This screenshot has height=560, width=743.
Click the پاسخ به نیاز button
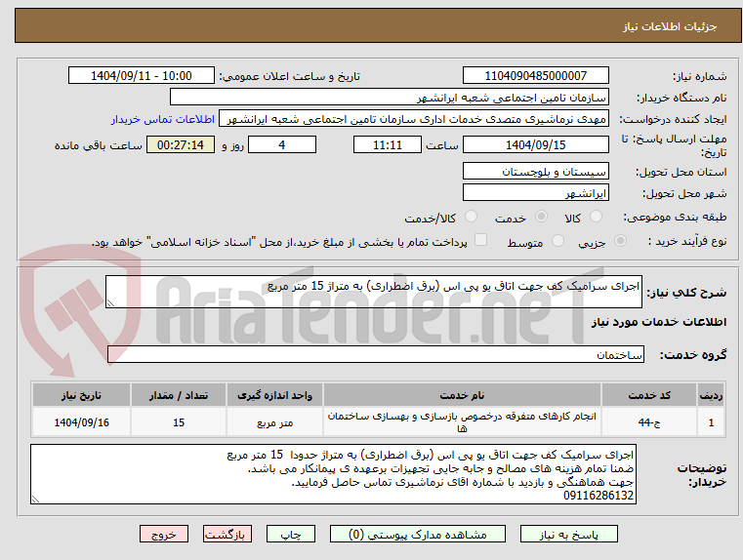[568, 534]
